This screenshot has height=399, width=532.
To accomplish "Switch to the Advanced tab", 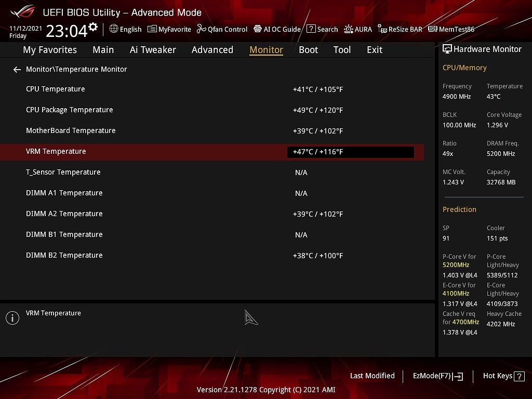I will [x=212, y=50].
